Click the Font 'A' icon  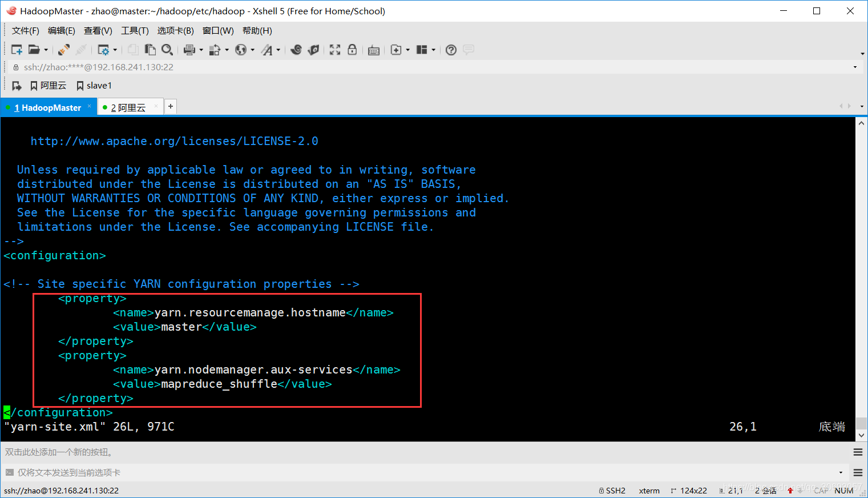pyautogui.click(x=267, y=50)
